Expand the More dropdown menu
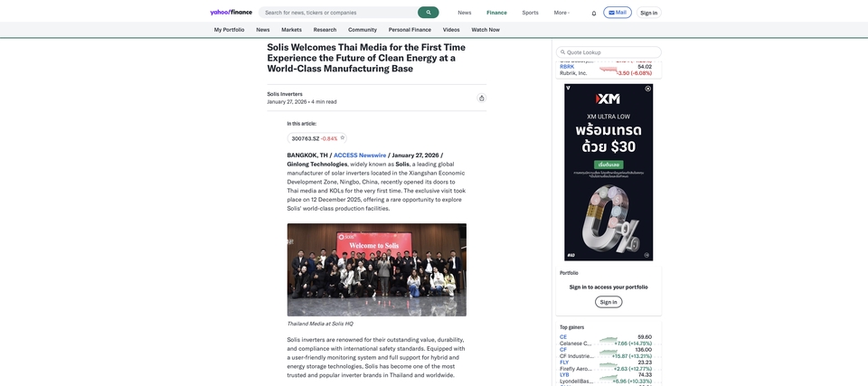This screenshot has width=868, height=386. pos(561,13)
